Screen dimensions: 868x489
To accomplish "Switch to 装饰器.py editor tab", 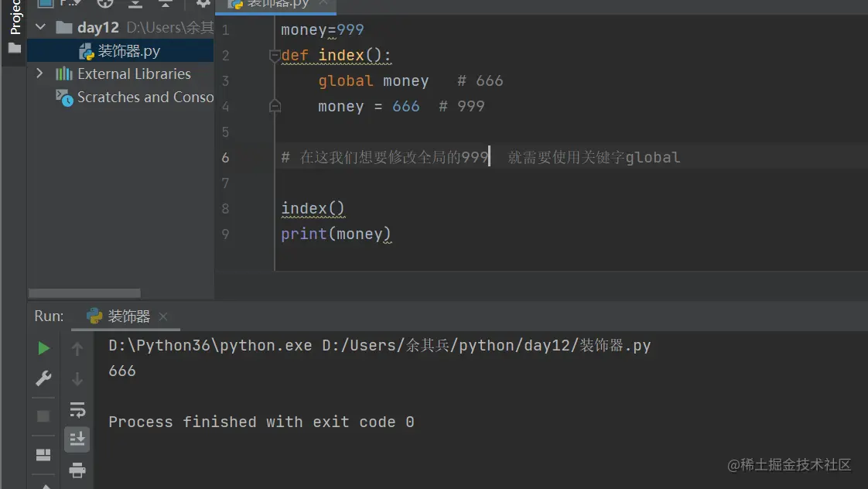I will tap(276, 5).
